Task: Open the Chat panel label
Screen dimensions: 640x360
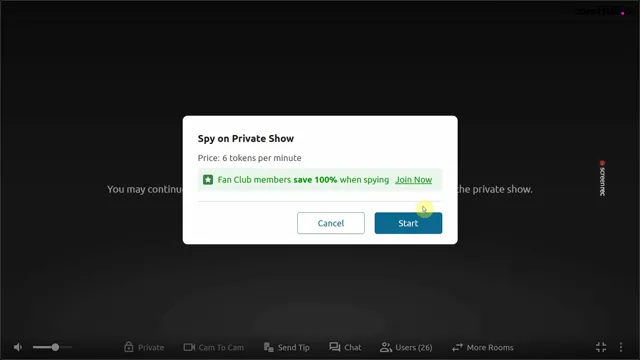Action: (353, 347)
